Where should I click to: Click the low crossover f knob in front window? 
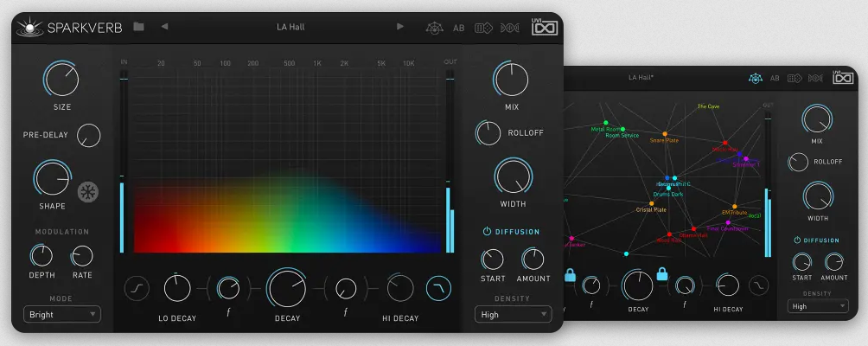click(228, 288)
